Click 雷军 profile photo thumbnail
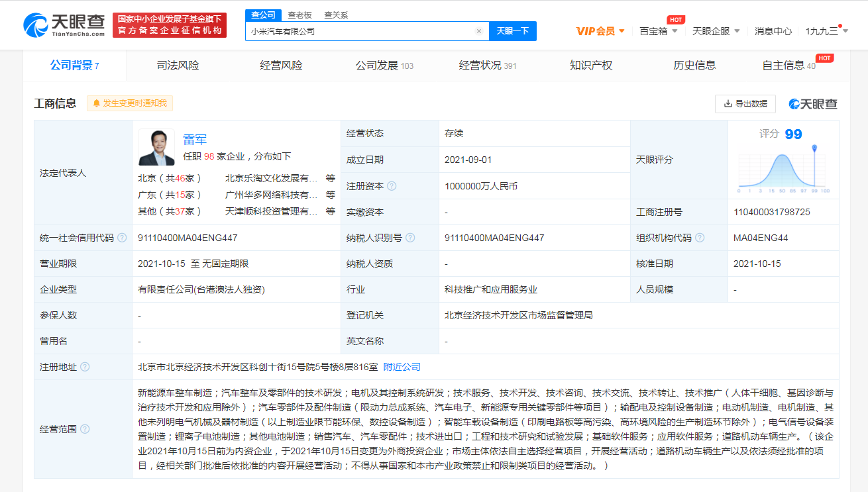The image size is (868, 492). [x=156, y=147]
